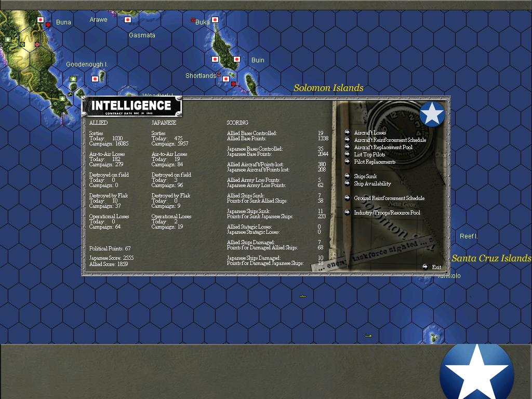Select the yellow aircraft marker between the two Allied star bases
Screen dimensions: 532x399
coord(70,94)
